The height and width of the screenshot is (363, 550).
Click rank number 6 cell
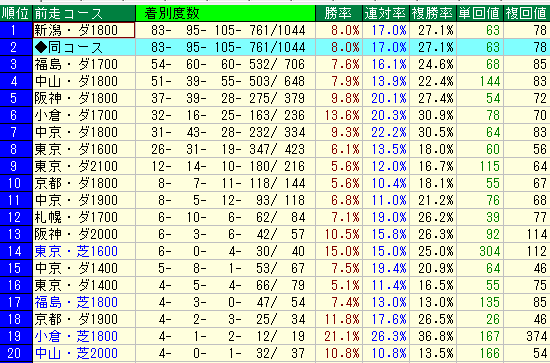click(16, 115)
